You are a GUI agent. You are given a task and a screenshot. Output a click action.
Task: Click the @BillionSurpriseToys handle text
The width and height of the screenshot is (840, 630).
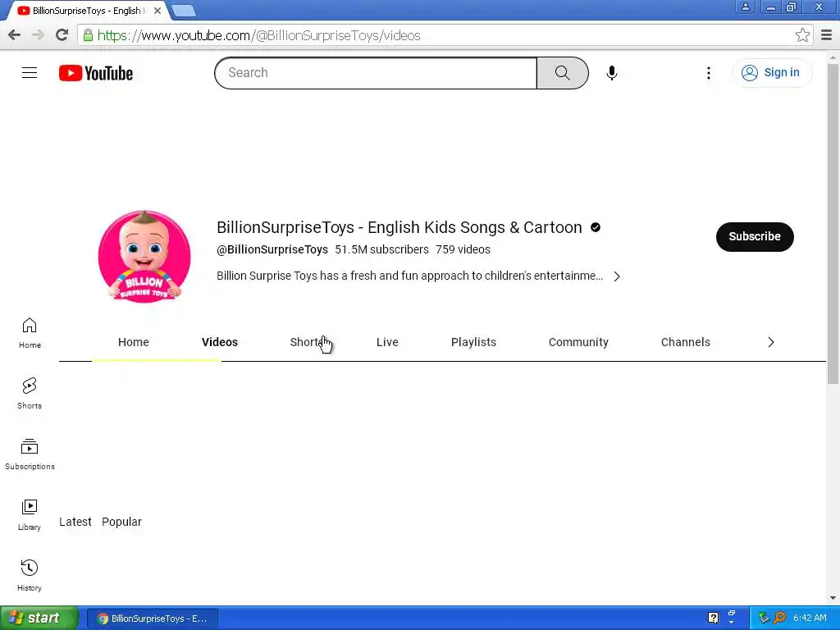pos(272,249)
